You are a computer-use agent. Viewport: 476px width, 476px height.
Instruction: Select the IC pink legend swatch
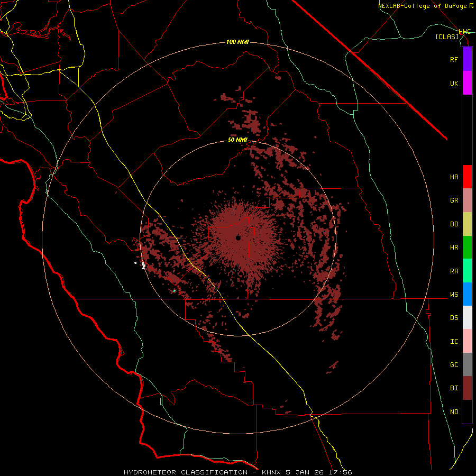[467, 341]
